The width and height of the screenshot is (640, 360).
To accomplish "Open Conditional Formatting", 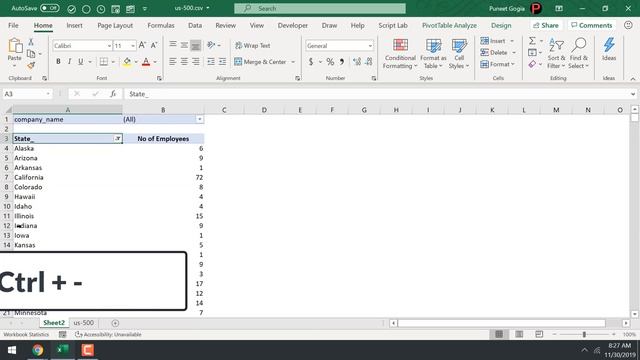I will [400, 53].
